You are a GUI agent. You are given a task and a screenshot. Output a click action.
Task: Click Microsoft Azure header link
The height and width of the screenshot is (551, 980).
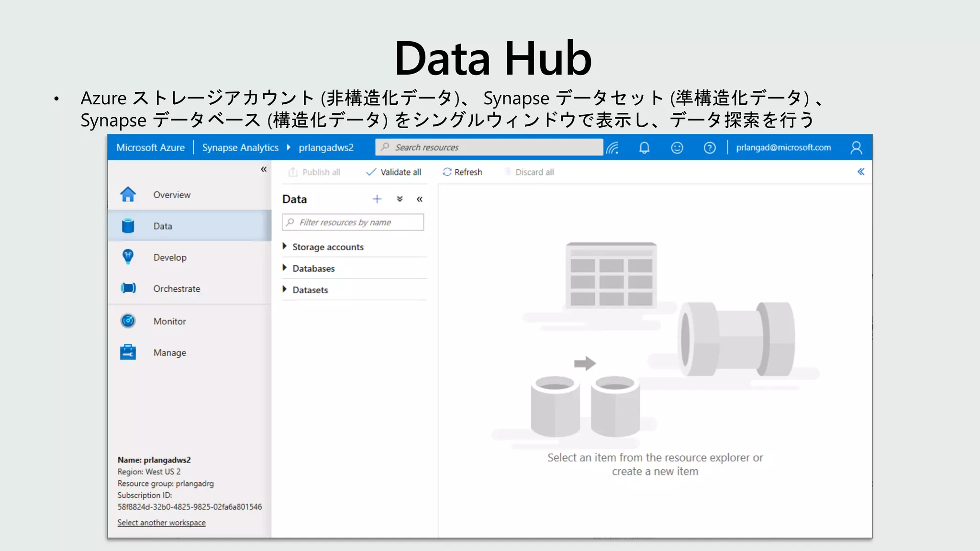pyautogui.click(x=150, y=147)
